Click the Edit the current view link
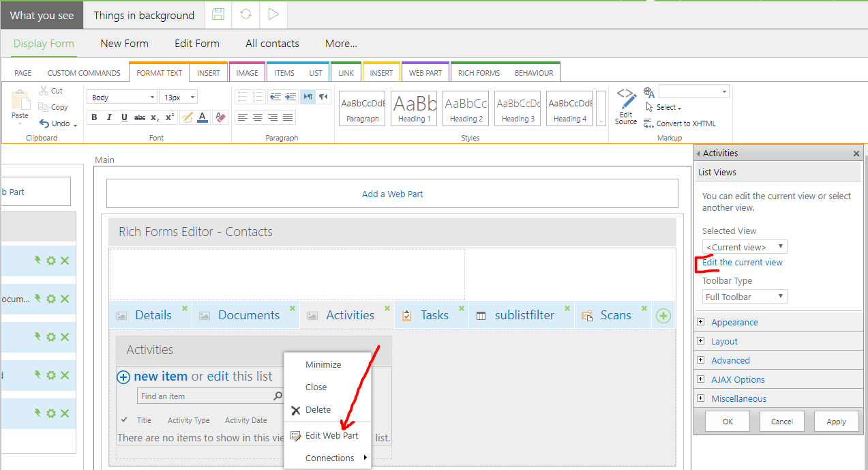This screenshot has width=868, height=470. (743, 263)
